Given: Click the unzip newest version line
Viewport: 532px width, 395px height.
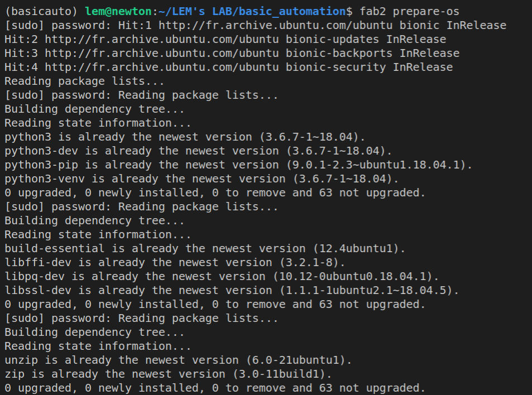Looking at the screenshot, I should (x=178, y=360).
